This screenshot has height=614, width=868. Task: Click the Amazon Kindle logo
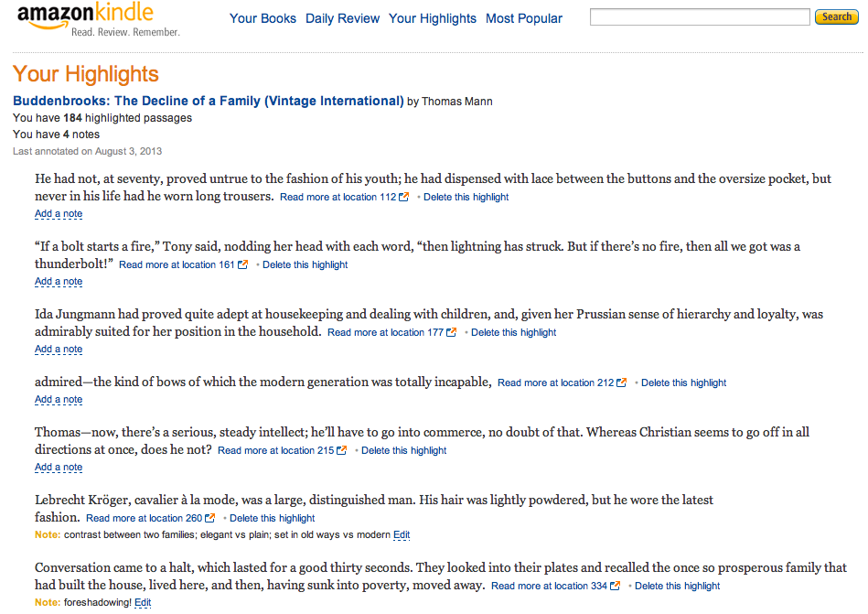[97, 18]
